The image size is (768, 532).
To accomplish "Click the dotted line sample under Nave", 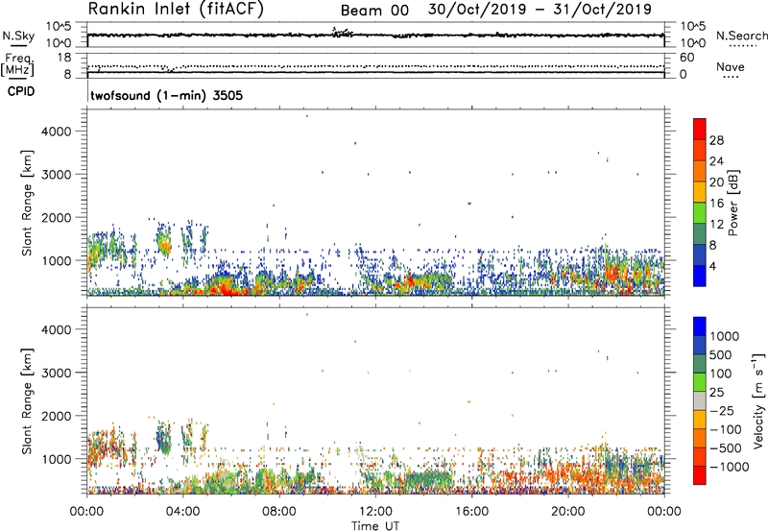I will [x=731, y=78].
